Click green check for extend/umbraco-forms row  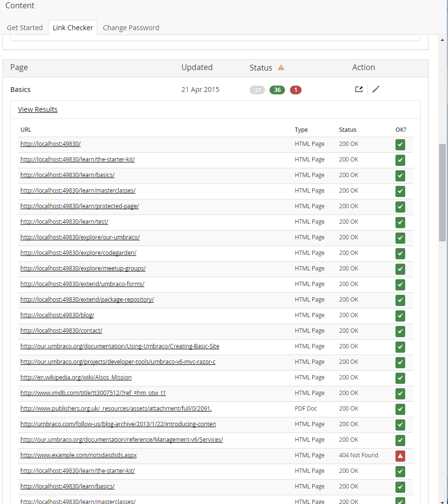(x=400, y=285)
